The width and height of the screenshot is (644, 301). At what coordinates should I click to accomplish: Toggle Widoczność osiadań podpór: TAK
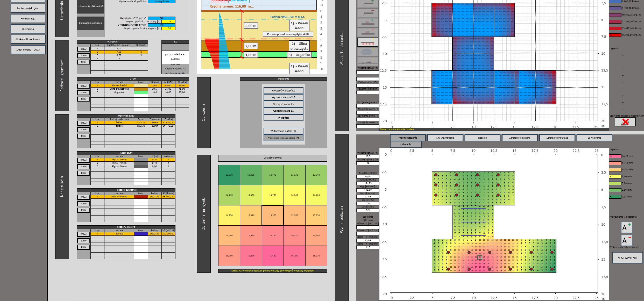(x=283, y=138)
